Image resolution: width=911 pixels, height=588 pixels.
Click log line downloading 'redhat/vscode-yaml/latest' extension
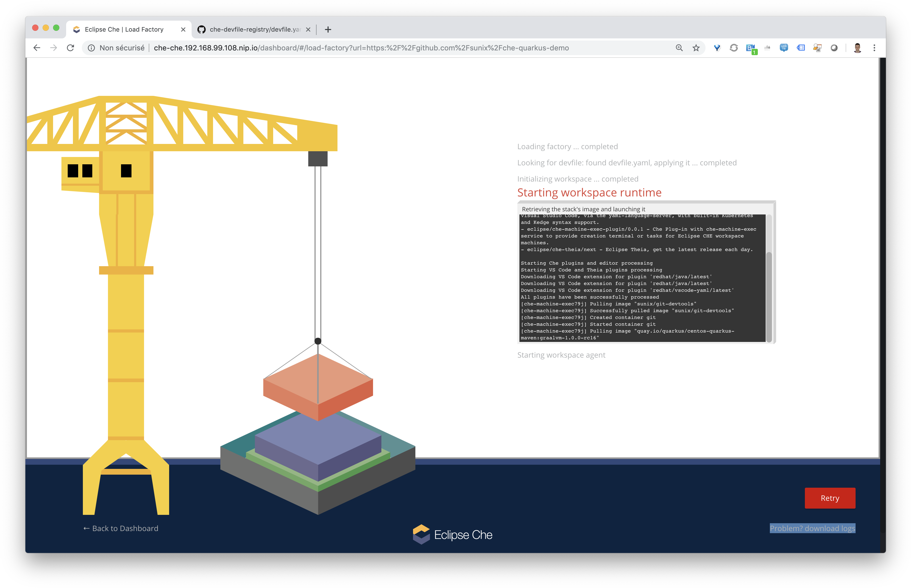pyautogui.click(x=627, y=290)
